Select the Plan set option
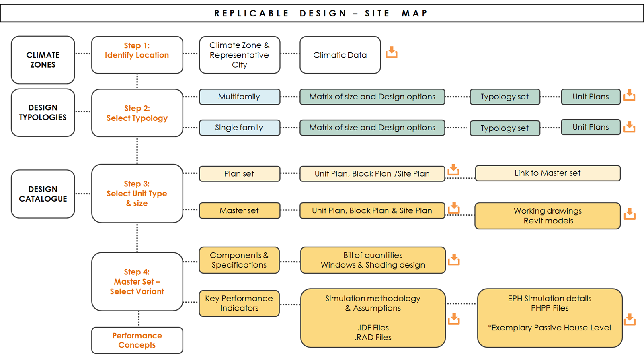Viewport: 644px width, 363px height. click(x=240, y=173)
